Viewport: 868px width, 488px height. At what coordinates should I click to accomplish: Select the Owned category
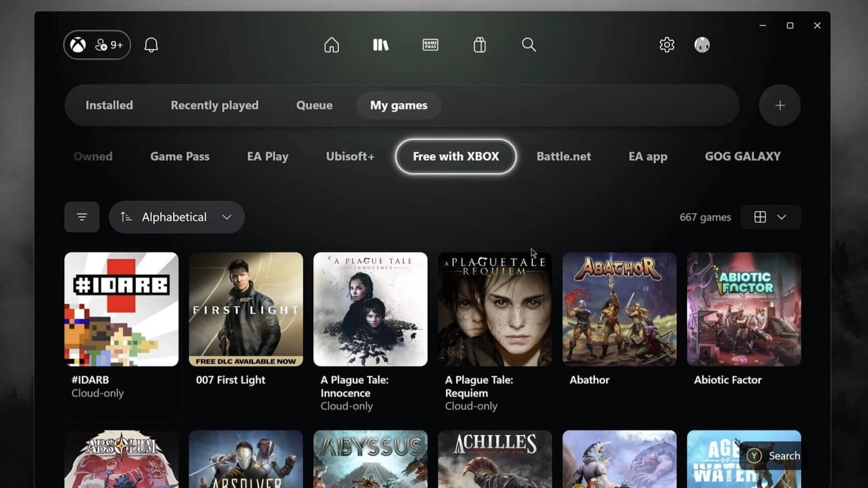[93, 156]
